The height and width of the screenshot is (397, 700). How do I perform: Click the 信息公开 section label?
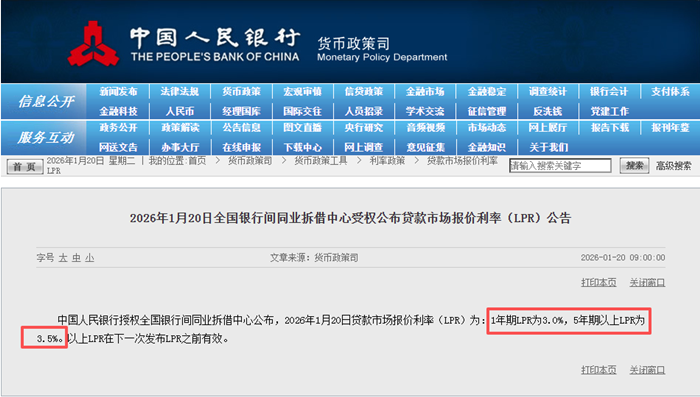click(x=46, y=101)
